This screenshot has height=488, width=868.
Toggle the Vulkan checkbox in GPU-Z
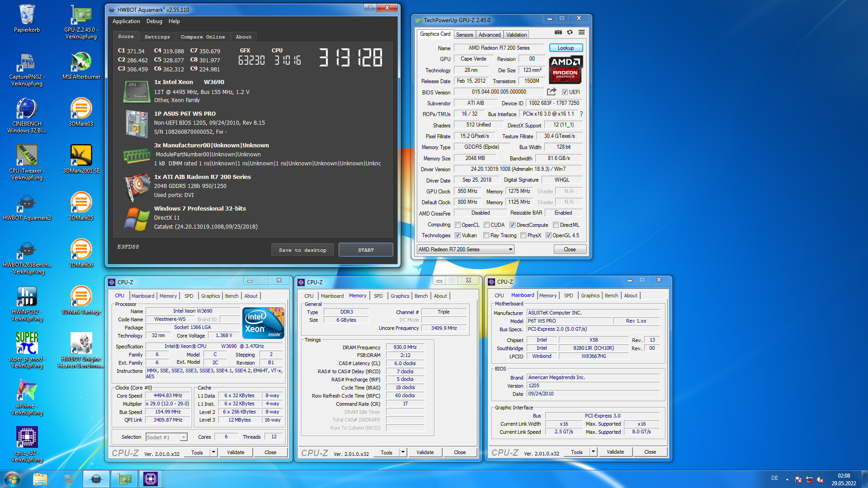click(458, 235)
